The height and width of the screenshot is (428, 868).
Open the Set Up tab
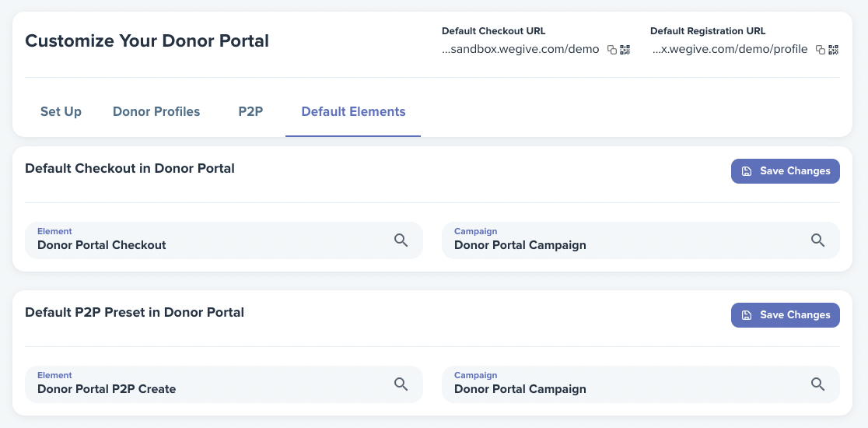tap(61, 112)
